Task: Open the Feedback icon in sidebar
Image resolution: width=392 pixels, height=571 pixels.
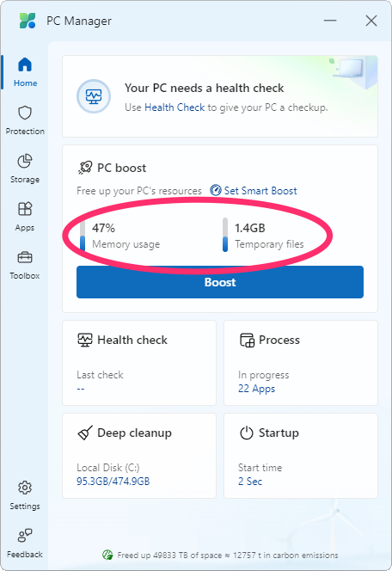Action: [25, 536]
